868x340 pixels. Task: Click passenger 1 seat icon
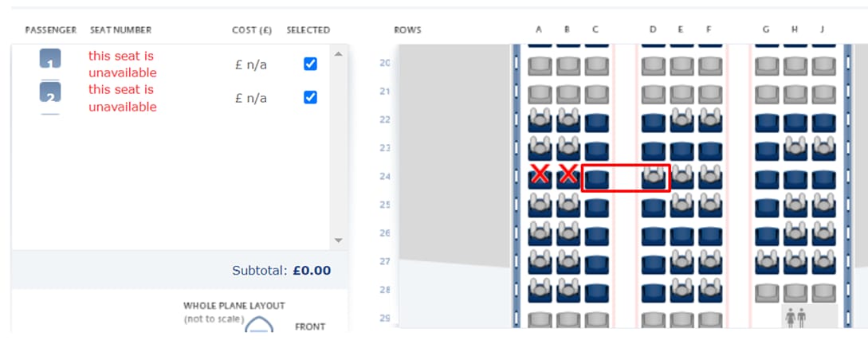click(x=50, y=59)
